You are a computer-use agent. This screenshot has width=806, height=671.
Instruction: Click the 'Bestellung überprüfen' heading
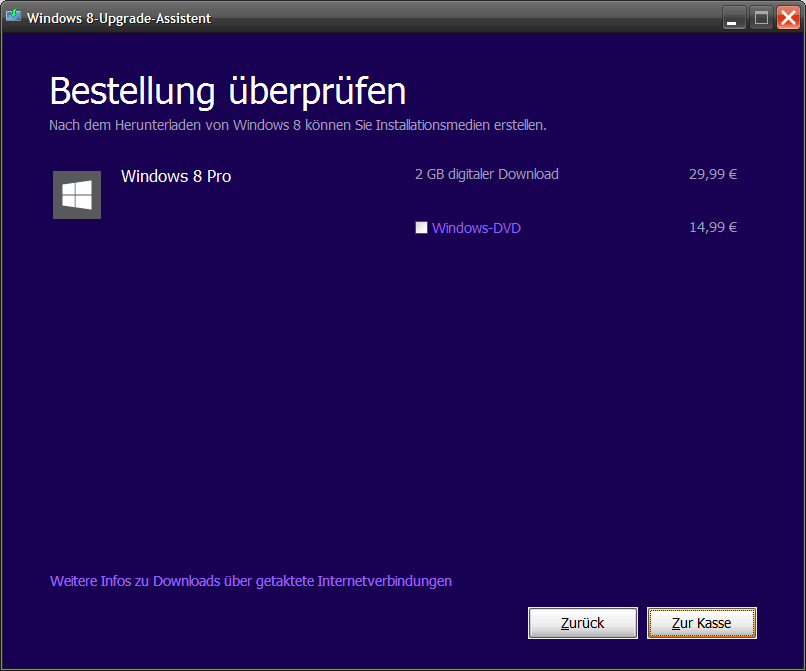[228, 92]
